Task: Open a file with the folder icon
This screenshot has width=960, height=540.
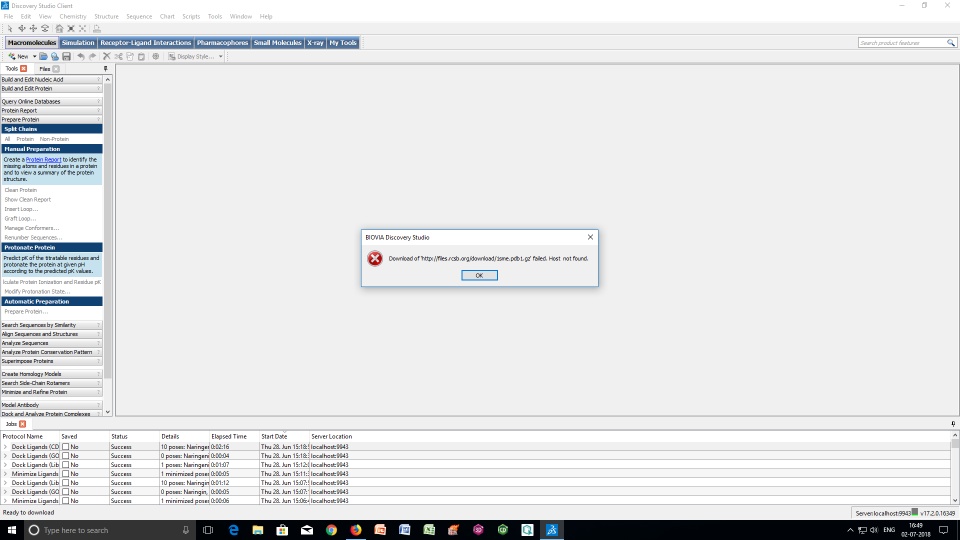Action: 43,56
